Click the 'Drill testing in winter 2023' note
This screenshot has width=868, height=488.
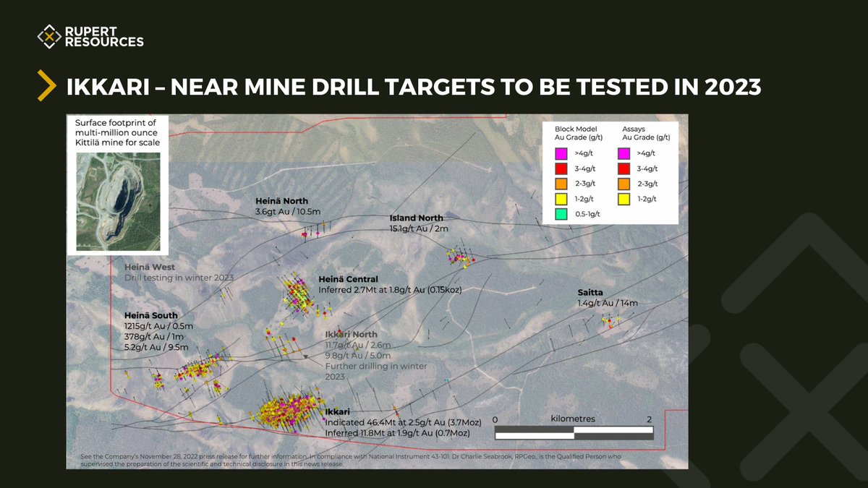pyautogui.click(x=179, y=278)
